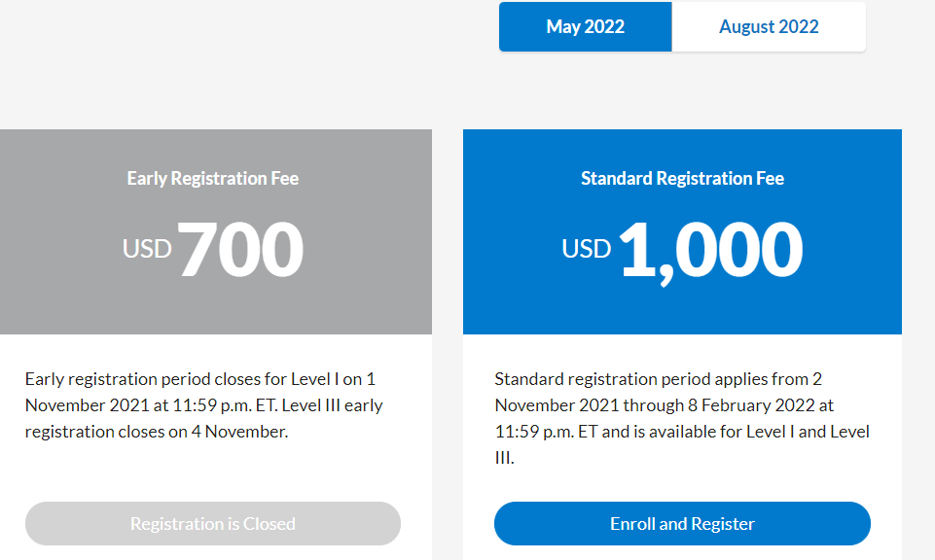Switch to the August 2022 tab
The width and height of the screenshot is (935, 560).
[x=769, y=27]
